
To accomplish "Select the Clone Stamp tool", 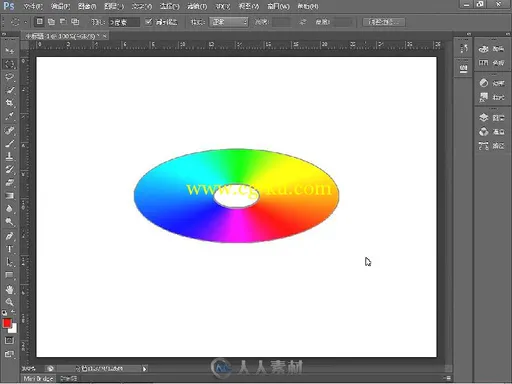I will tap(9, 157).
